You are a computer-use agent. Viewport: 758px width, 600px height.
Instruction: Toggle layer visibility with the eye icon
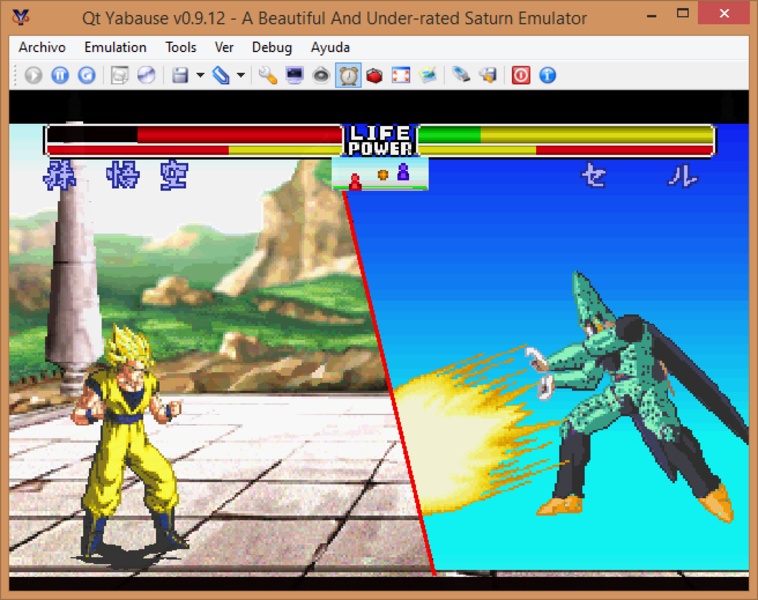[321, 75]
